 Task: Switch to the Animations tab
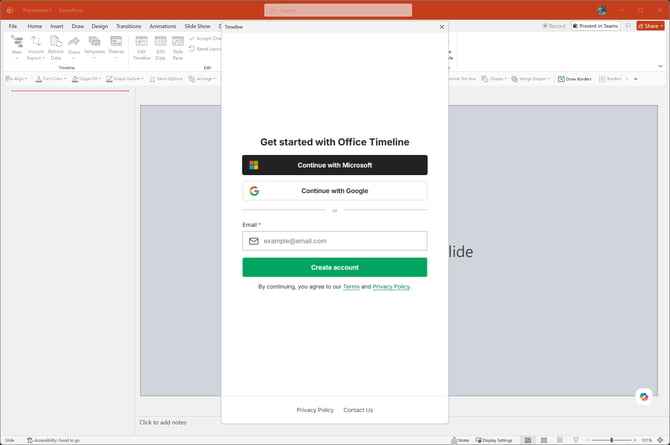click(163, 26)
